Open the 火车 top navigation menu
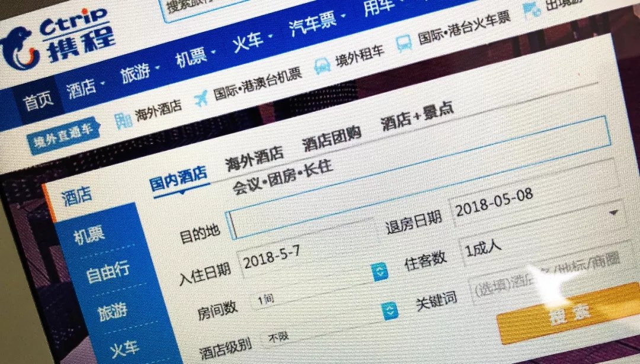640x364 pixels. pos(251,40)
